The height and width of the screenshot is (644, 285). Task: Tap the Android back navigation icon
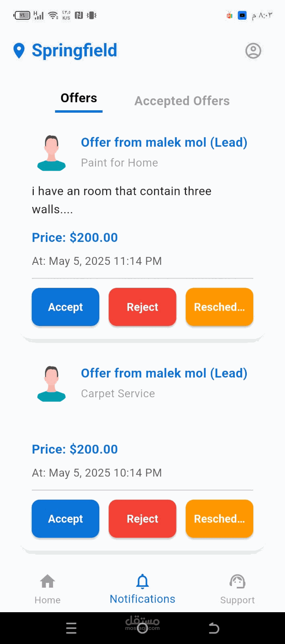pyautogui.click(x=214, y=628)
